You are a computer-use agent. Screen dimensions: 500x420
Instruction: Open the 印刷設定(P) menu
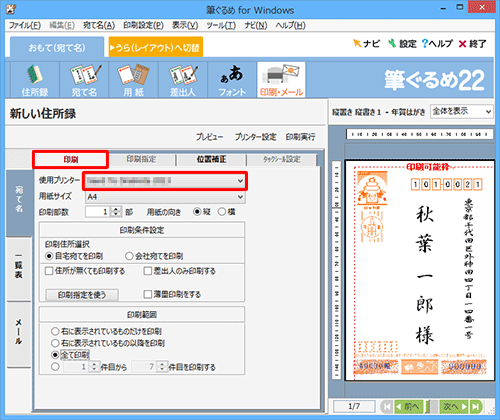tap(143, 25)
